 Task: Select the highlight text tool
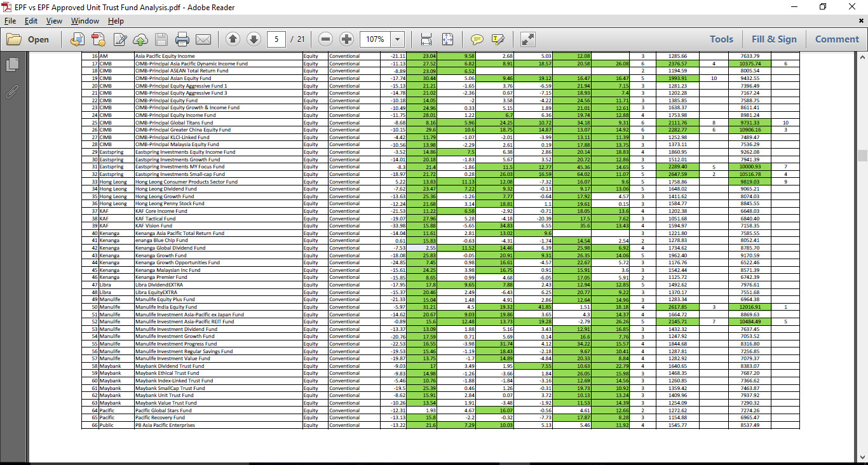[x=498, y=39]
